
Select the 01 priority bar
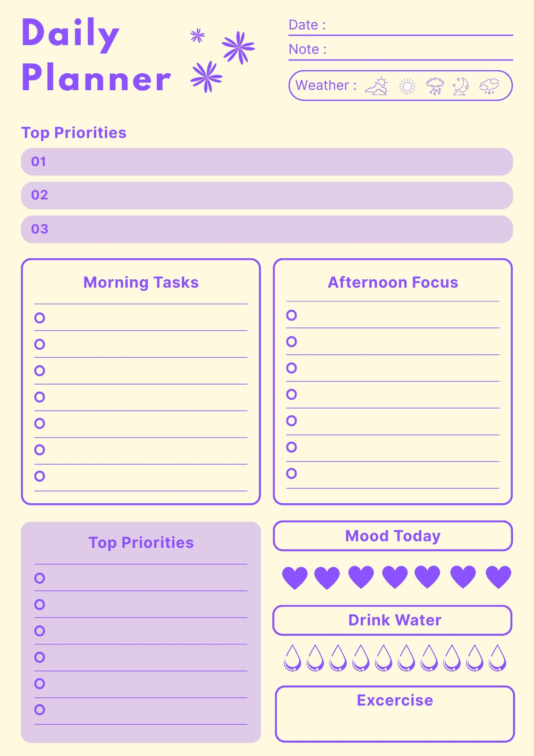pos(267,162)
